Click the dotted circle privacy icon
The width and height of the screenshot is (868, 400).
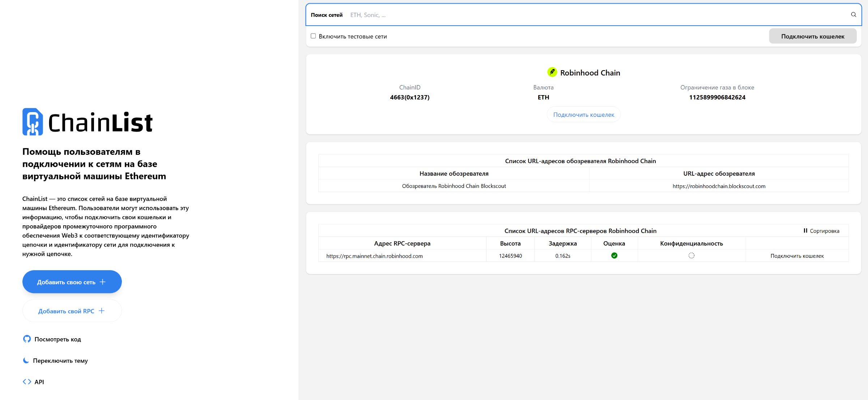[x=692, y=256]
